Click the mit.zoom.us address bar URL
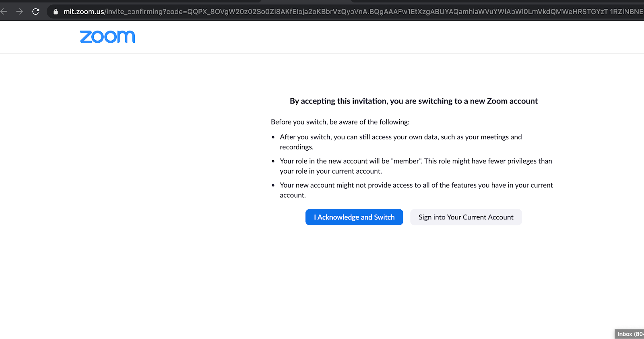Viewport: 644px width, 339px height. [x=353, y=12]
